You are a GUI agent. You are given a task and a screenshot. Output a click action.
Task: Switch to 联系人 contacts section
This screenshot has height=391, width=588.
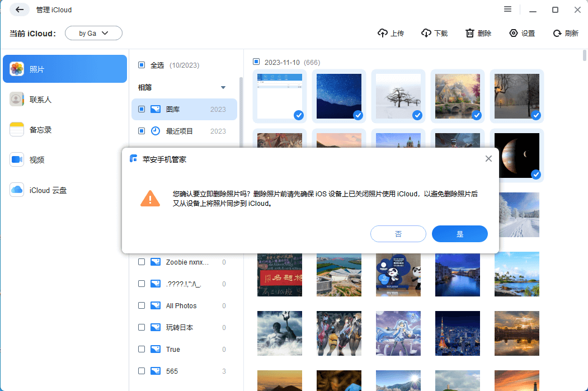[64, 98]
